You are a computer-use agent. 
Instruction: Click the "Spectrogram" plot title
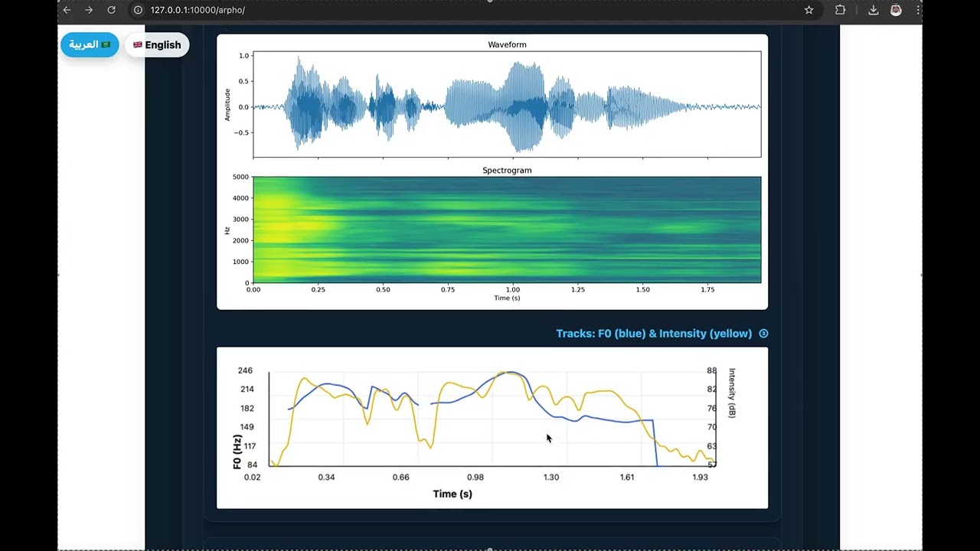click(x=507, y=171)
